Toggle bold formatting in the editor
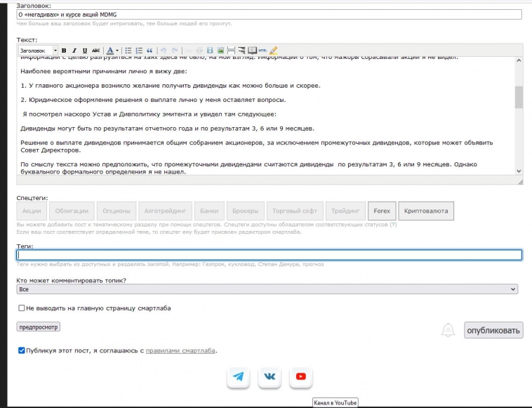This screenshot has width=532, height=408. pyautogui.click(x=64, y=51)
